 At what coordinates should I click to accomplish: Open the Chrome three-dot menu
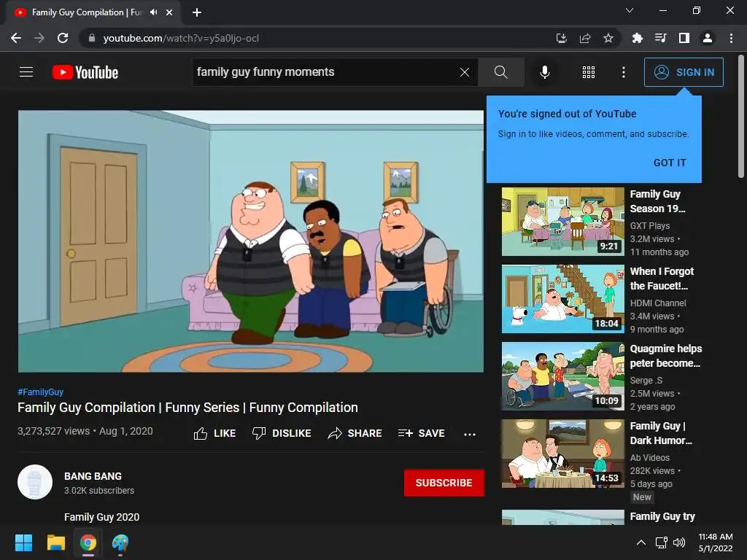(x=731, y=38)
